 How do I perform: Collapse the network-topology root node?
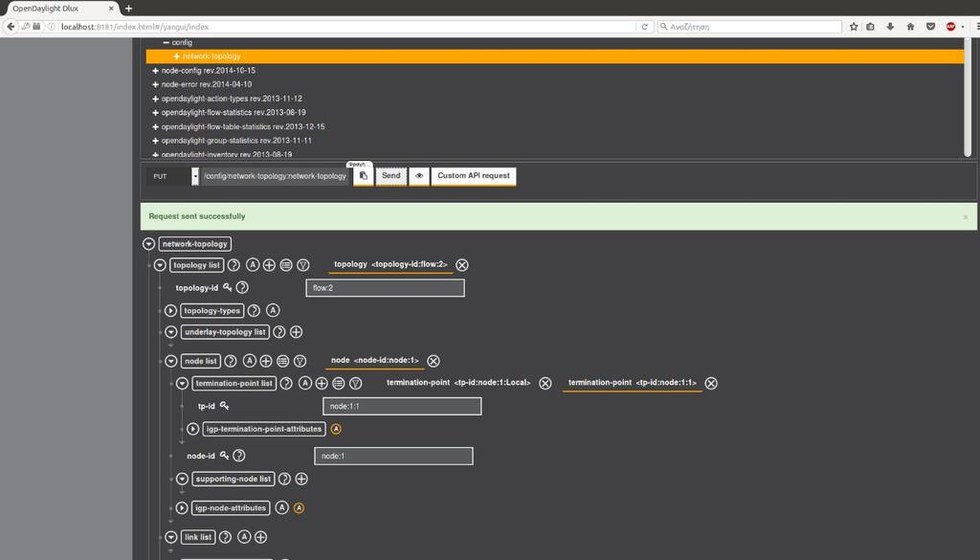[148, 244]
